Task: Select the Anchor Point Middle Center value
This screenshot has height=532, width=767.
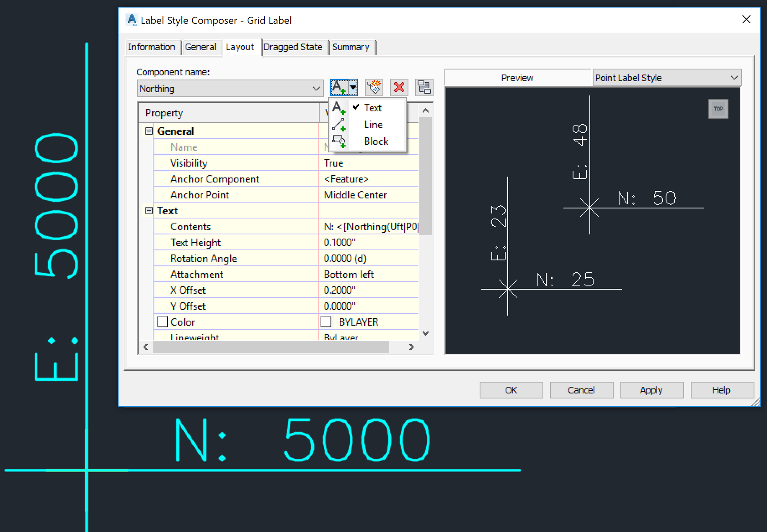Action: click(369, 195)
